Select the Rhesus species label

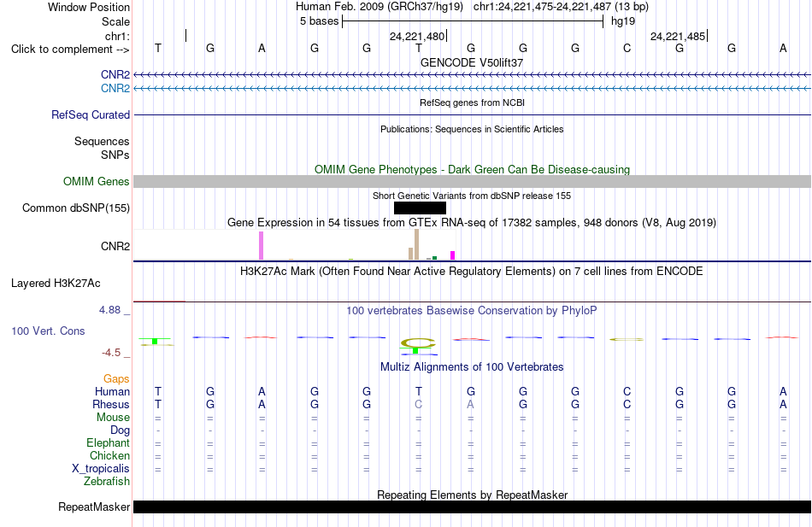(x=111, y=404)
